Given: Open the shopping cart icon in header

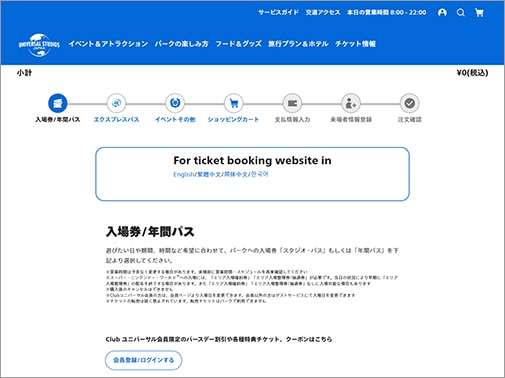Looking at the screenshot, I should point(479,13).
